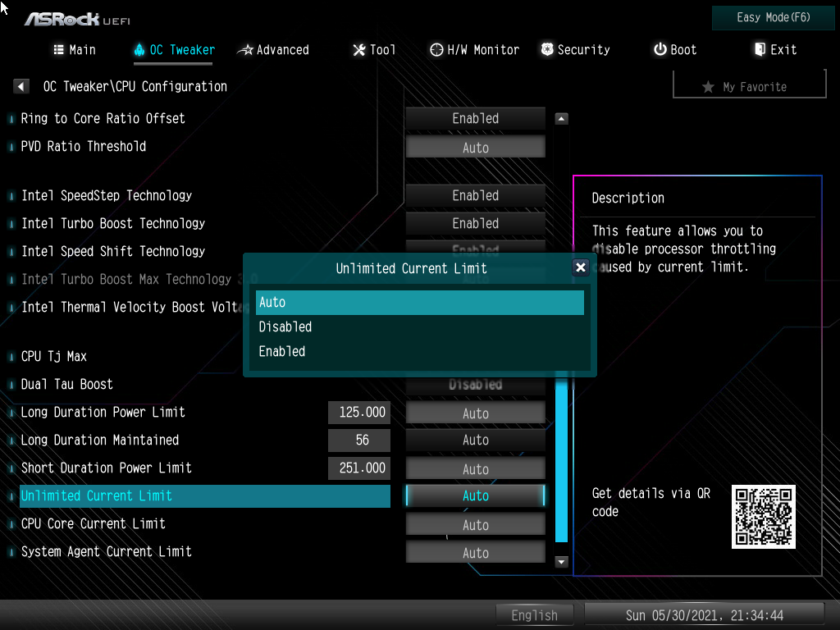The height and width of the screenshot is (630, 840).
Task: Choose Disabled in Unlimited Current Limit popup
Action: [x=419, y=326]
